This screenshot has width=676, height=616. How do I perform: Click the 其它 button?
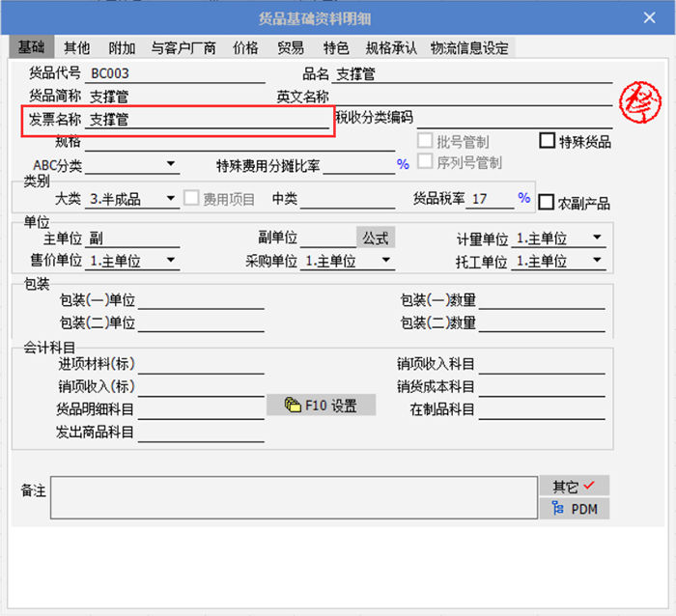coord(574,486)
